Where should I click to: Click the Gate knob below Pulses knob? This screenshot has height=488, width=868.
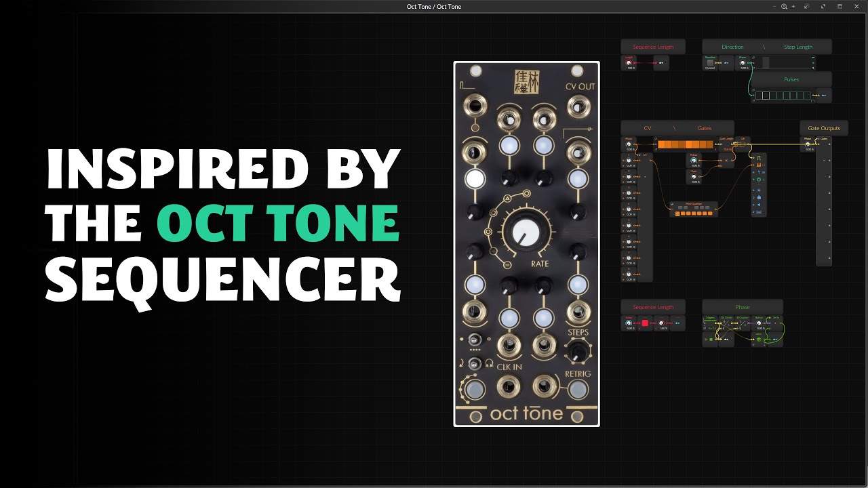pos(694,177)
